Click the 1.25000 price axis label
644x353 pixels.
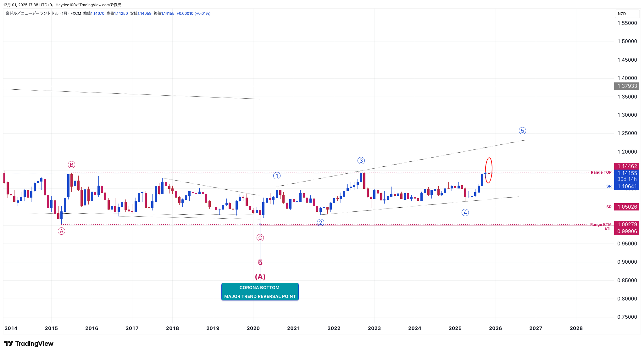click(627, 133)
